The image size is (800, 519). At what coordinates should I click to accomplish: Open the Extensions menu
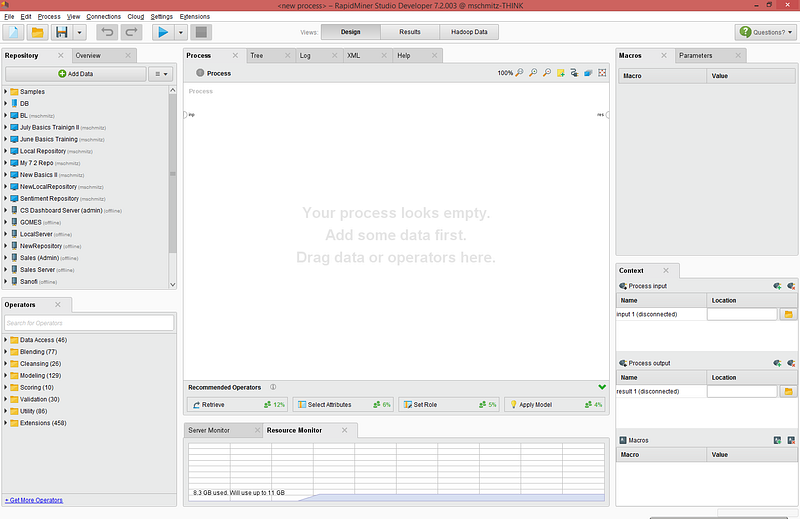pos(195,16)
